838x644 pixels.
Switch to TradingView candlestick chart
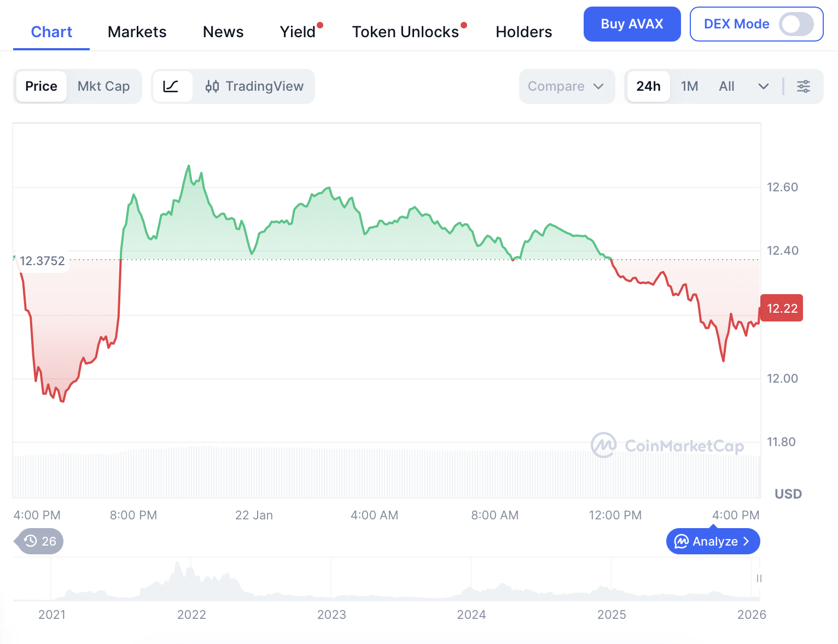(254, 86)
